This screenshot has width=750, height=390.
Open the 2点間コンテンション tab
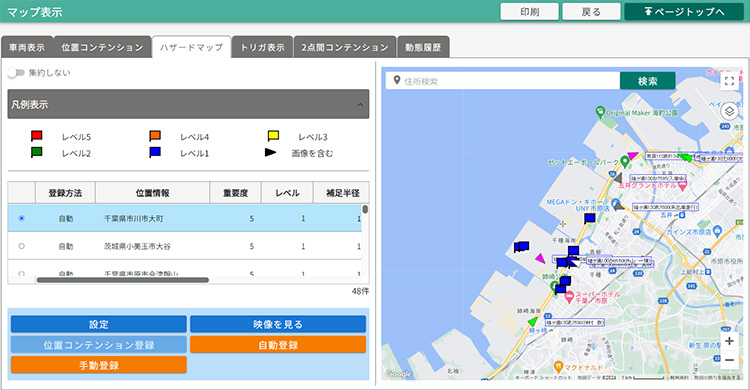pos(345,47)
